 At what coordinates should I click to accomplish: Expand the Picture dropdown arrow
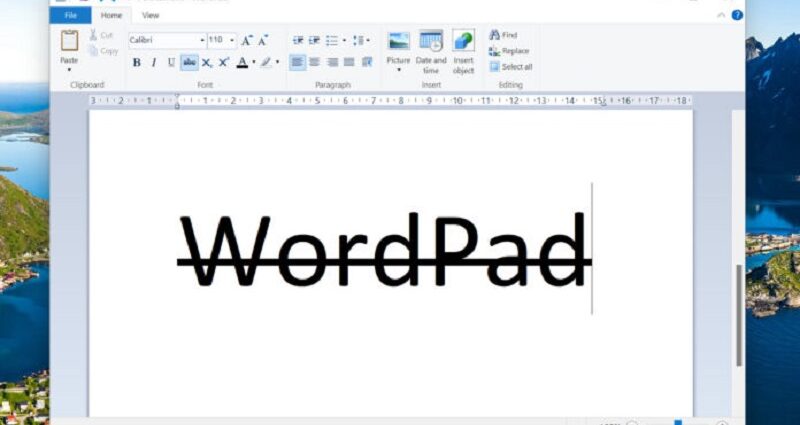(x=398, y=70)
